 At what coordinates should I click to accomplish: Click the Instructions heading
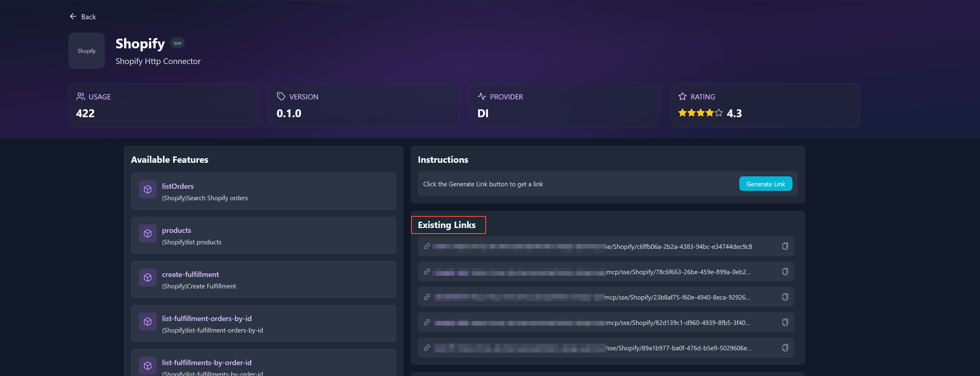coord(443,160)
